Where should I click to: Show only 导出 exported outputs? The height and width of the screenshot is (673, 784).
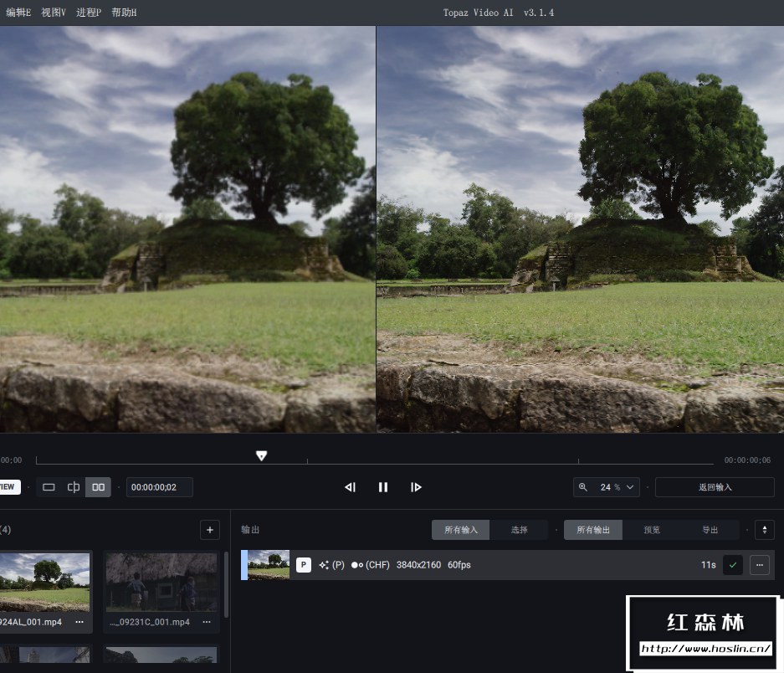pos(710,530)
